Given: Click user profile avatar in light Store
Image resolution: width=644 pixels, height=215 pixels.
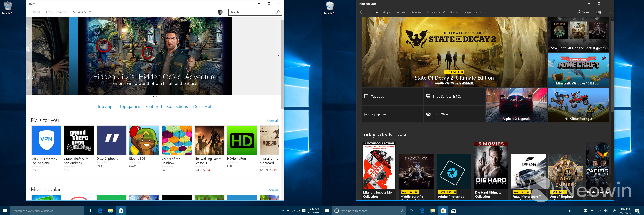Looking at the screenshot, I should [x=220, y=12].
